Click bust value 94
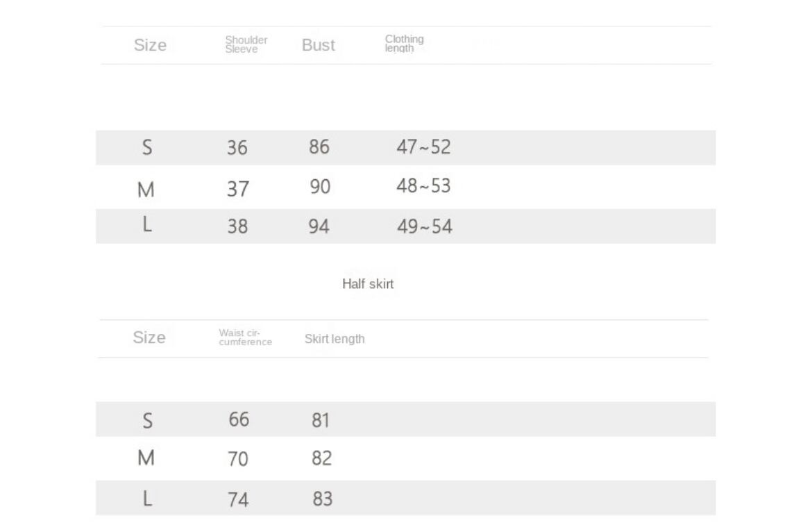The image size is (812, 525). coord(319,226)
